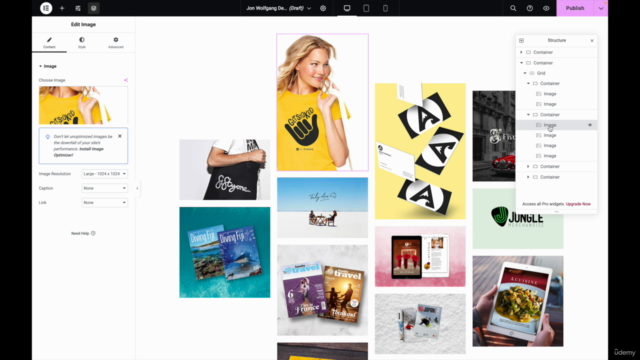Select the Diving Fiji magazines image
The width and height of the screenshot is (640, 360).
224,252
